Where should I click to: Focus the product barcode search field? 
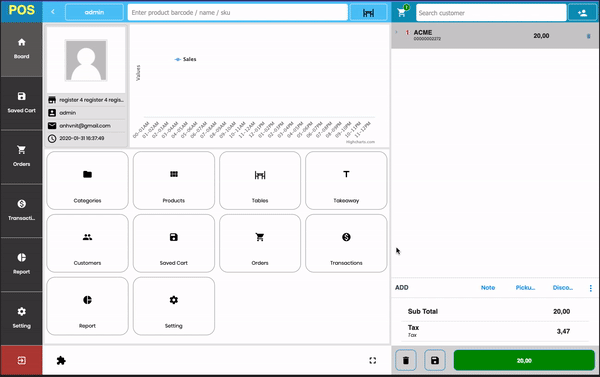237,12
